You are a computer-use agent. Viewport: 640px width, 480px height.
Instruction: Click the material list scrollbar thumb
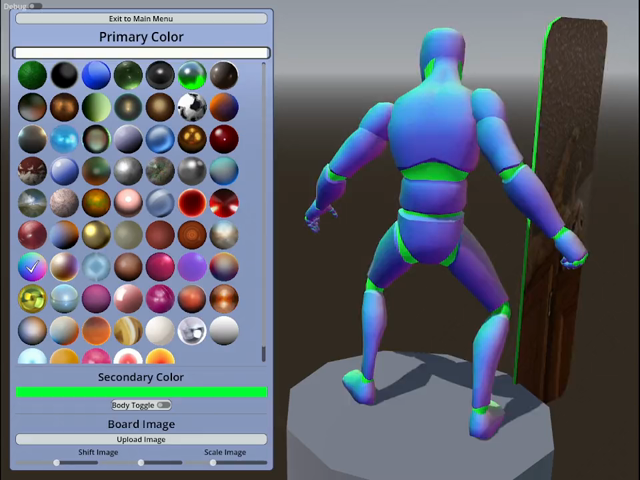click(264, 353)
